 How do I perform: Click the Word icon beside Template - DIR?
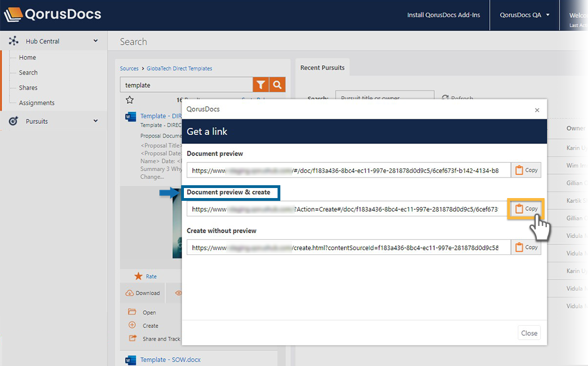[x=130, y=117]
